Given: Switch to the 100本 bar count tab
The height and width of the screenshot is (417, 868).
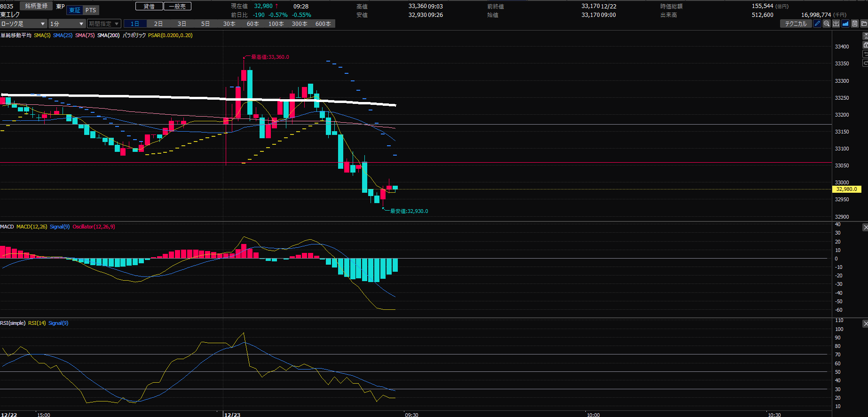Looking at the screenshot, I should [x=276, y=24].
